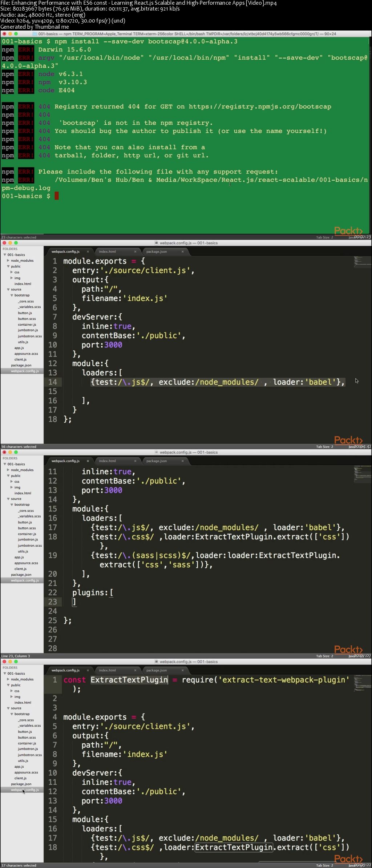Open package.json tab in 00:09:22 frame

157,670
